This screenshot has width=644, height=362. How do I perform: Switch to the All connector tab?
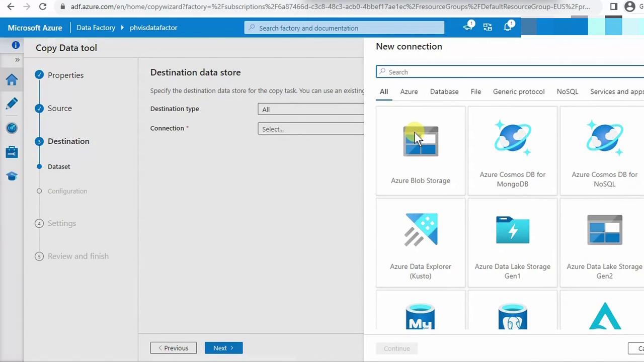384,92
